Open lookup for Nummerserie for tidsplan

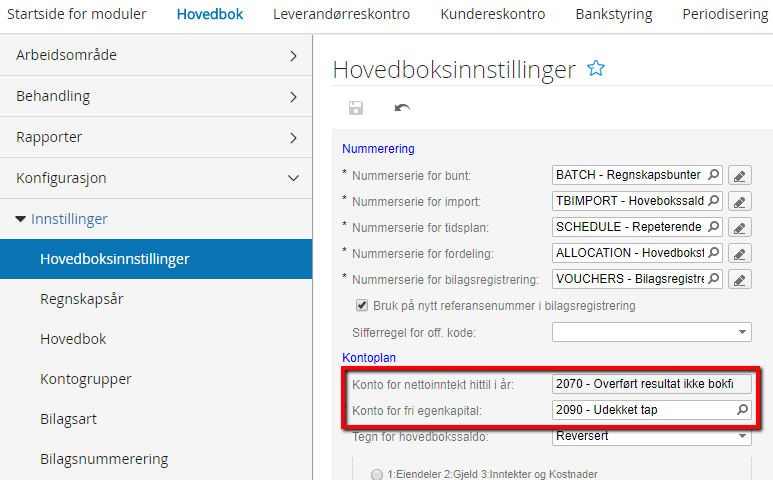click(713, 227)
